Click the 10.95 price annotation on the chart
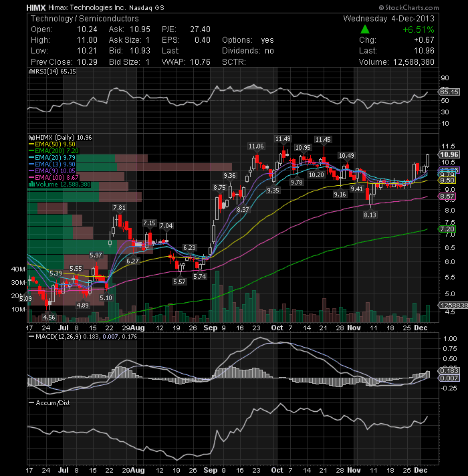Image resolution: width=468 pixels, height=476 pixels. click(303, 148)
